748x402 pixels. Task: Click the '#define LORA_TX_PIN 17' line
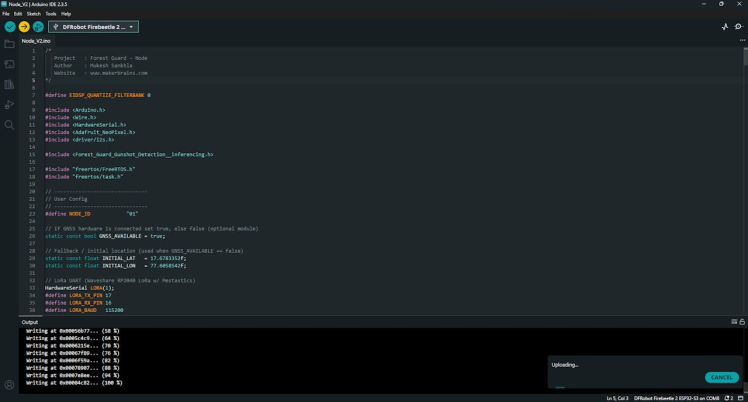click(78, 295)
